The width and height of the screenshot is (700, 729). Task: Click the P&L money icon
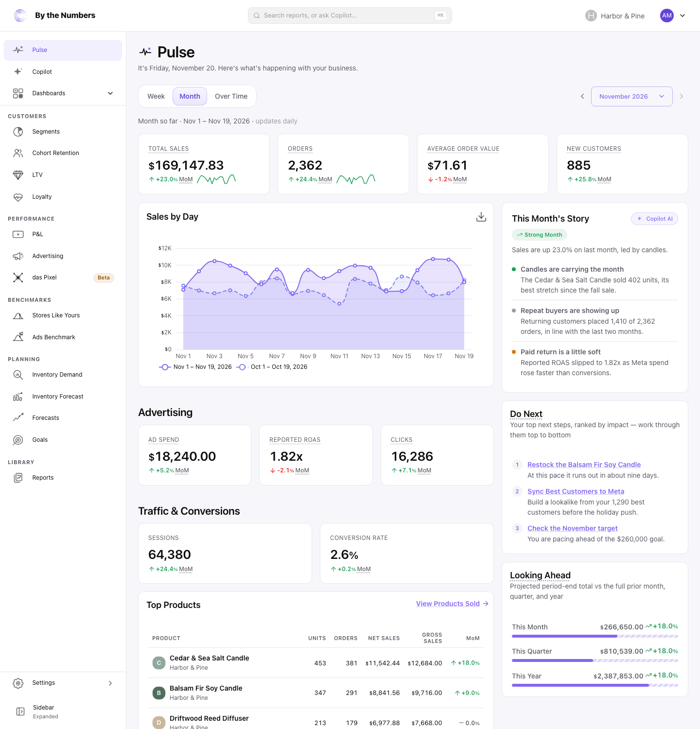18,234
